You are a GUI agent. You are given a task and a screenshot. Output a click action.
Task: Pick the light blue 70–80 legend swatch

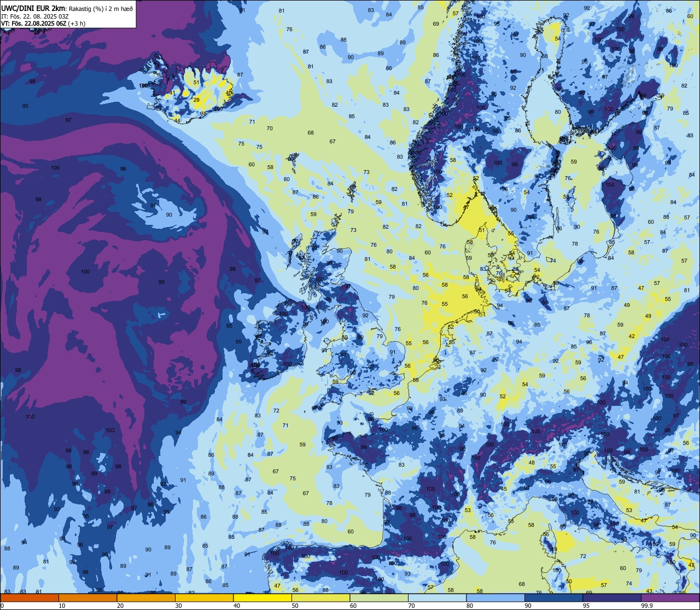coord(437,598)
